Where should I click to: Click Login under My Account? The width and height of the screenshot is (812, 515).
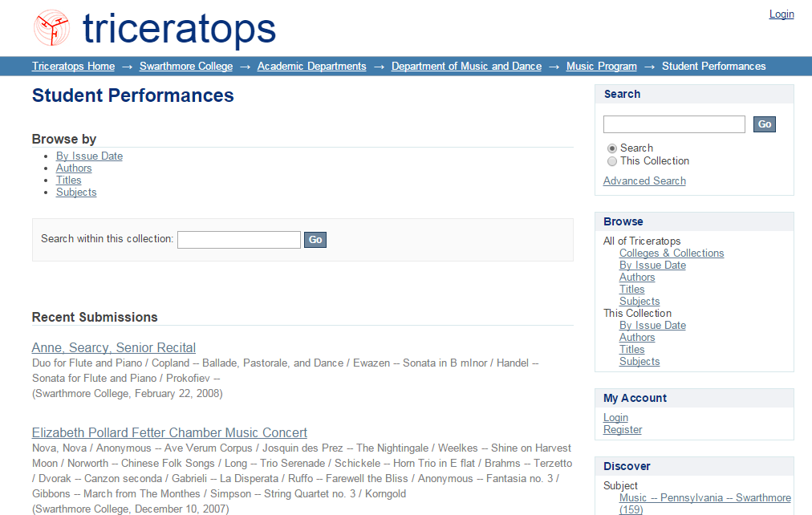click(x=615, y=418)
